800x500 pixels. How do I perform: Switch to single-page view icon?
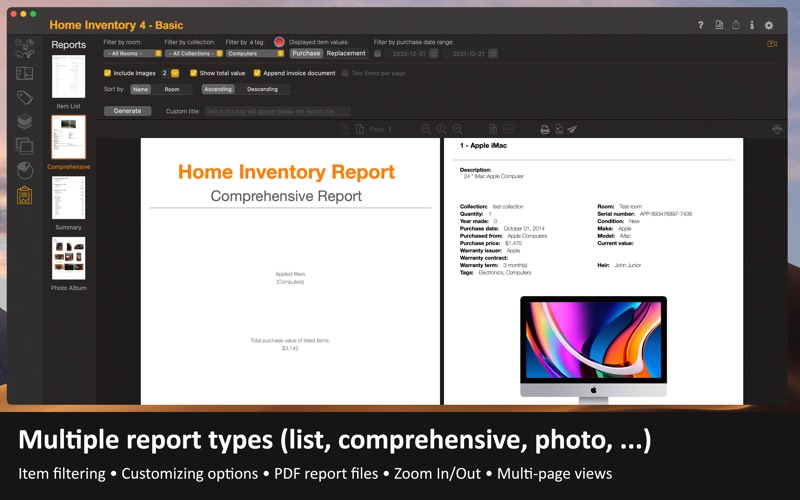click(x=492, y=129)
